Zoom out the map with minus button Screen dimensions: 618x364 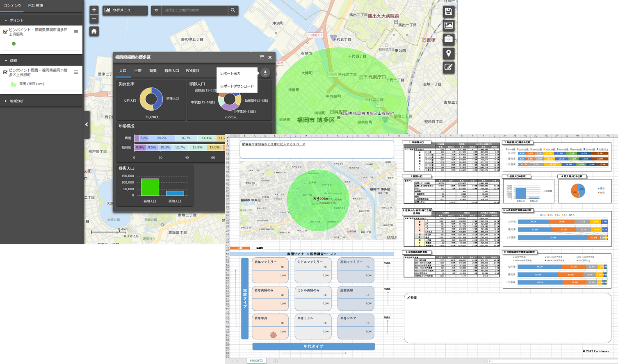point(94,19)
